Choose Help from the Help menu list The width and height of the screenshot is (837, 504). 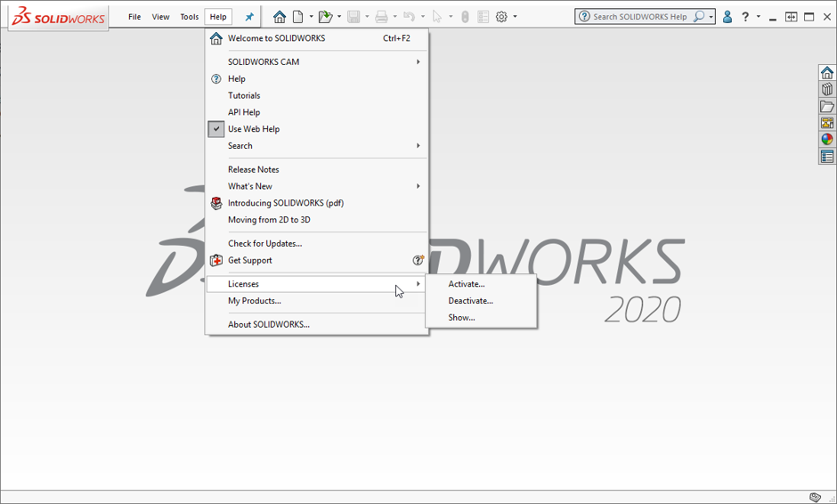point(317,79)
